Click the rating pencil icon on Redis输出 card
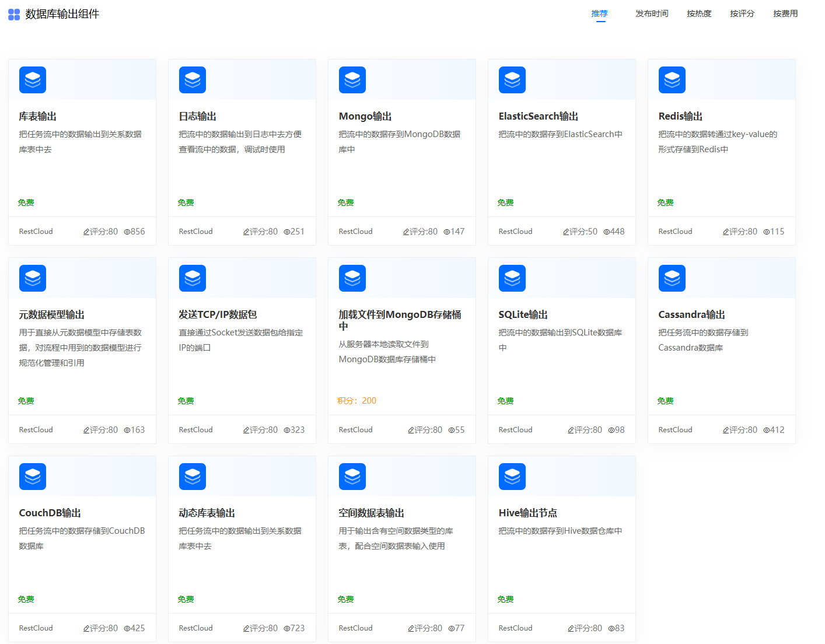The width and height of the screenshot is (825, 644). 726,232
